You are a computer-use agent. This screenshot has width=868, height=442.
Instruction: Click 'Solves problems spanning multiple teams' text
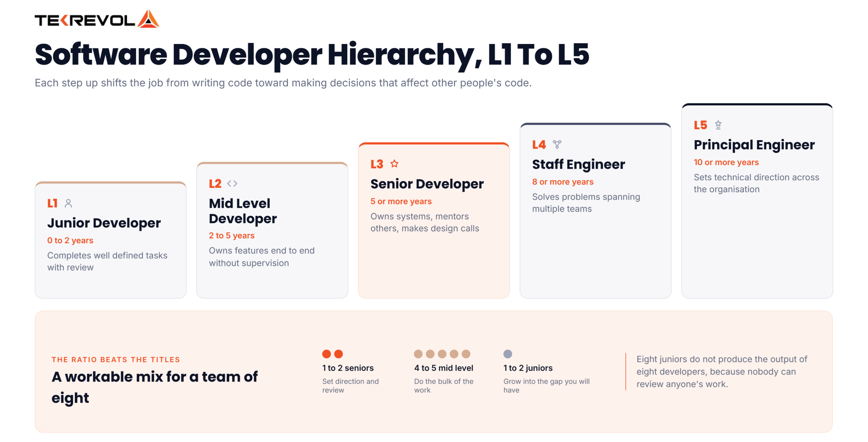click(x=586, y=203)
